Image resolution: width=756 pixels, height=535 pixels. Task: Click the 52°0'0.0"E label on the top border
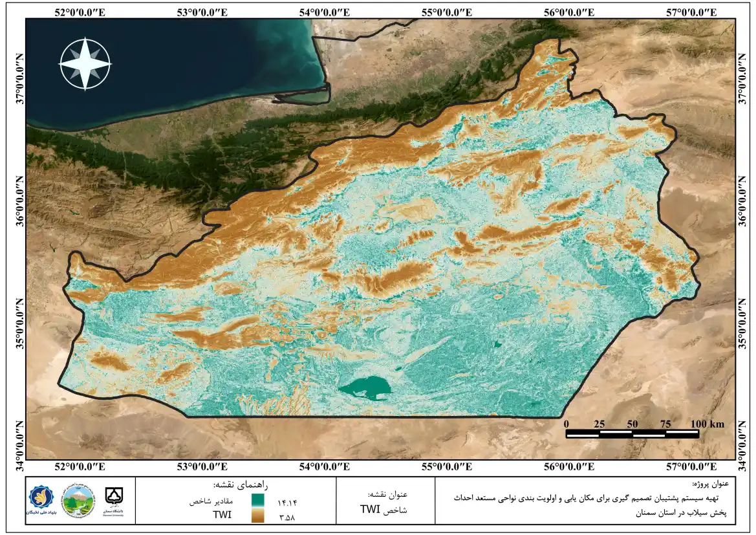80,12
